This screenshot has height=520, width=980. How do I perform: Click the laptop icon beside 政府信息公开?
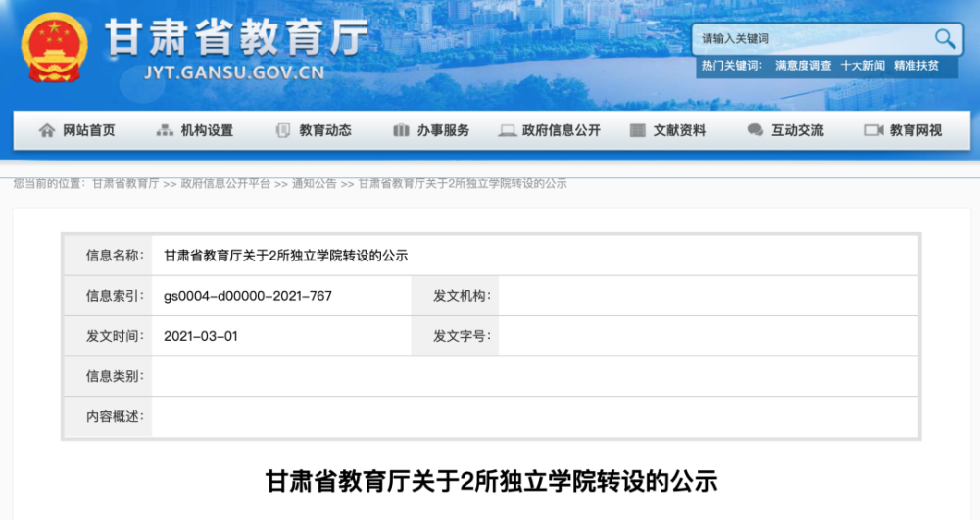(x=507, y=130)
